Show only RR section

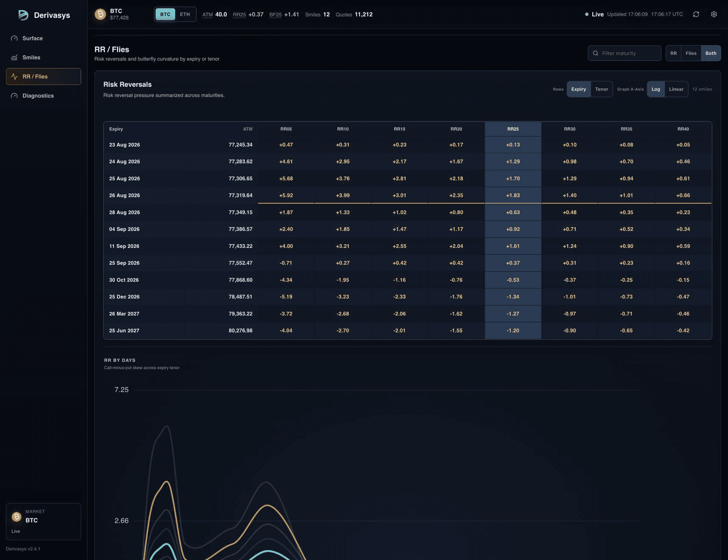674,53
